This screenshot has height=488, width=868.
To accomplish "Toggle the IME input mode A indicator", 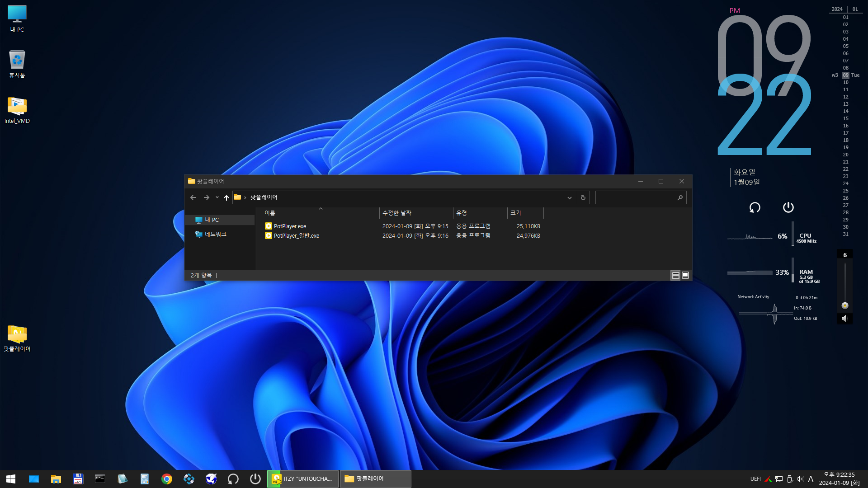I will pos(811,479).
